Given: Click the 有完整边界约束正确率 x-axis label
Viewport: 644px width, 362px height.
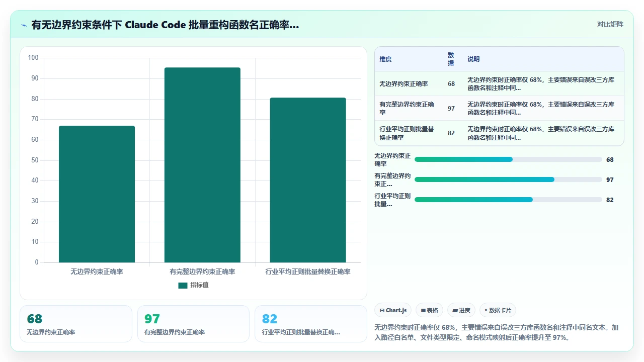Looking at the screenshot, I should 202,271.
